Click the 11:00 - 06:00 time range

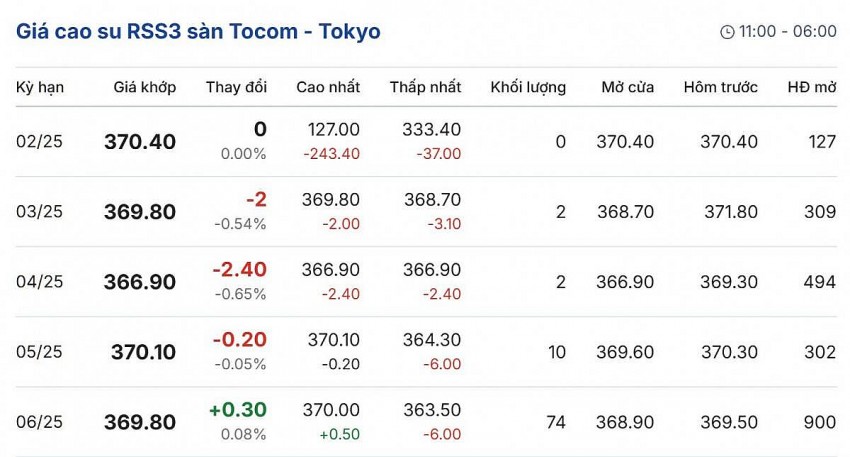point(788,32)
